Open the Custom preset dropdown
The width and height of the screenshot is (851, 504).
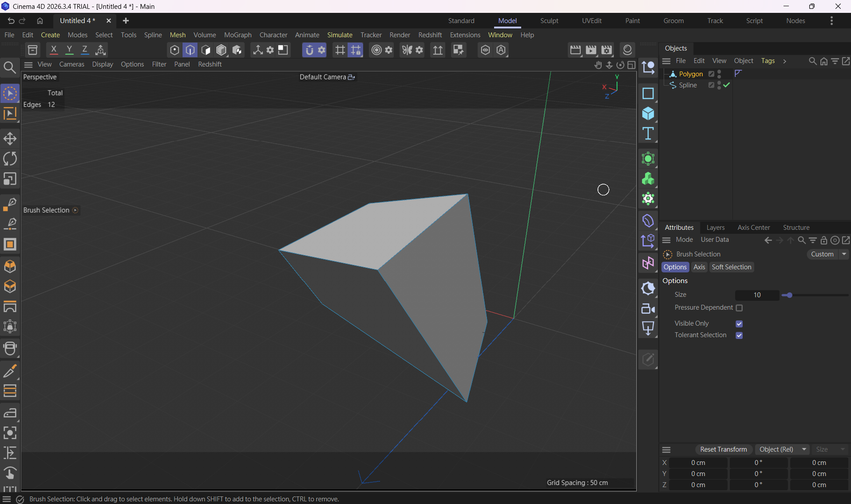(827, 254)
